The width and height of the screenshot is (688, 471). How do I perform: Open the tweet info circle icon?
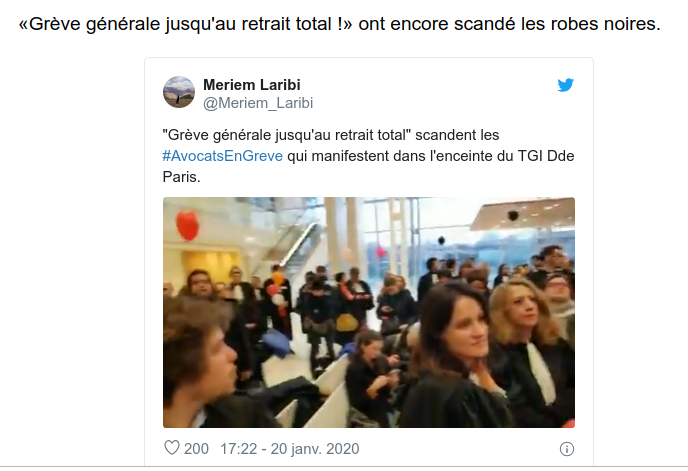[x=566, y=449]
